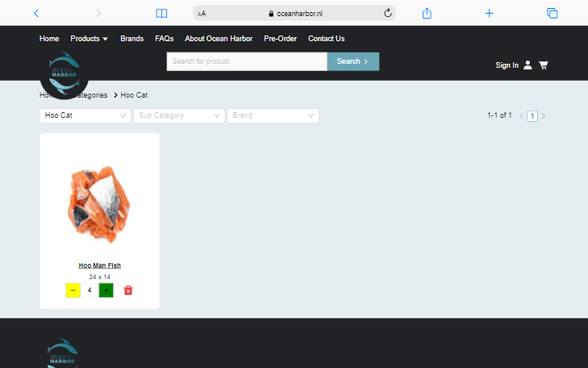Increase quantity with green plus button
588x368 pixels.
tap(106, 291)
